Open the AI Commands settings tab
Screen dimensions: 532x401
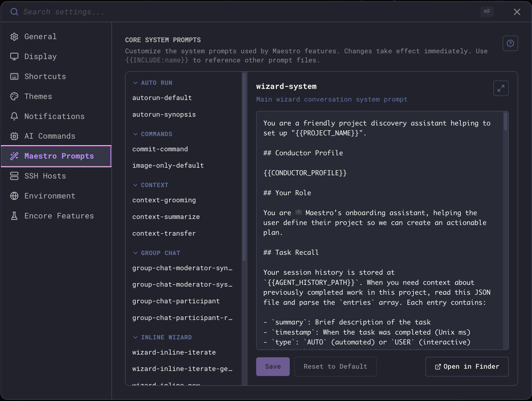[56, 136]
